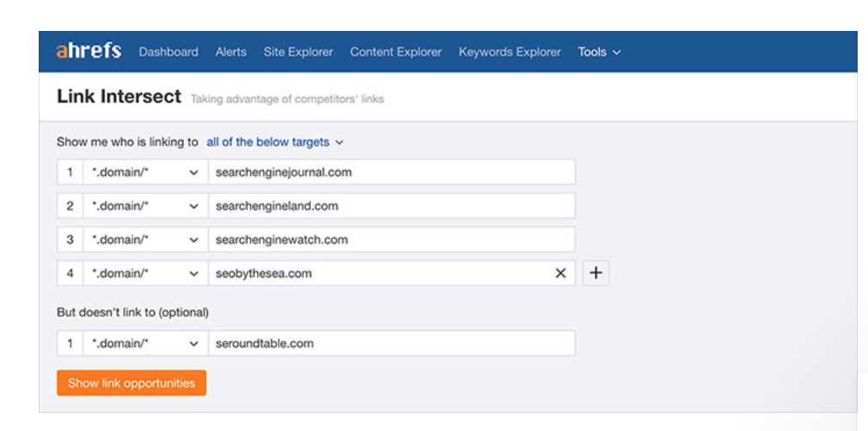
Task: Click the 'But doesn't link to (optional)' label
Action: (132, 312)
